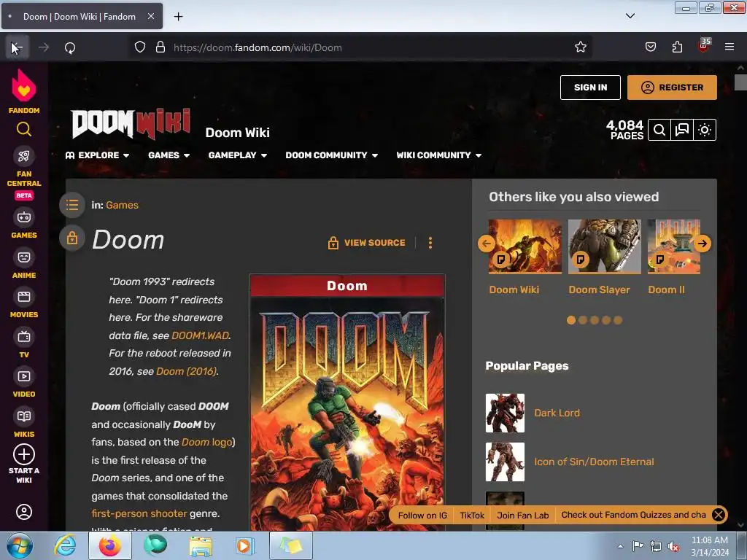Bookmark this page with the star icon
Screen dimensions: 747x560
pos(580,47)
